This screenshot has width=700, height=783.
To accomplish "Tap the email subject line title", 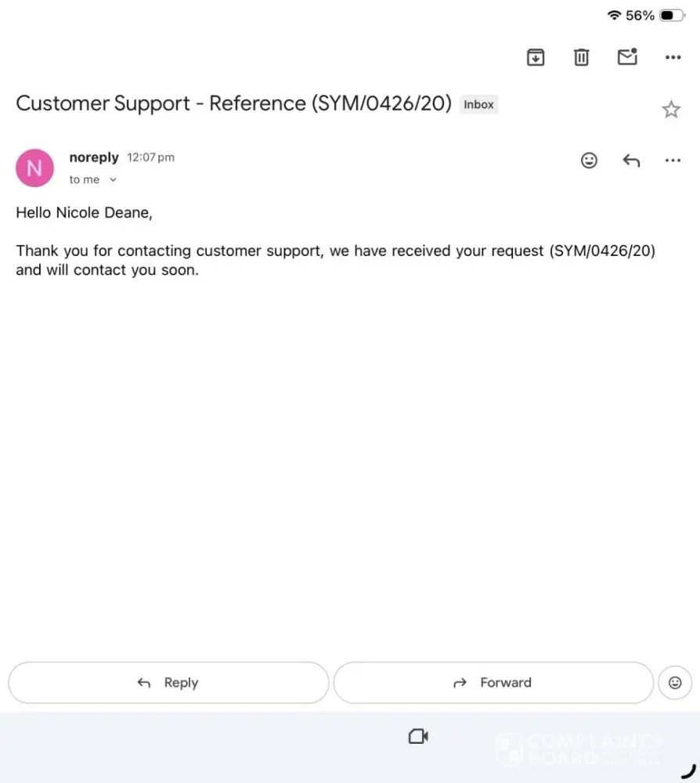I will [233, 103].
